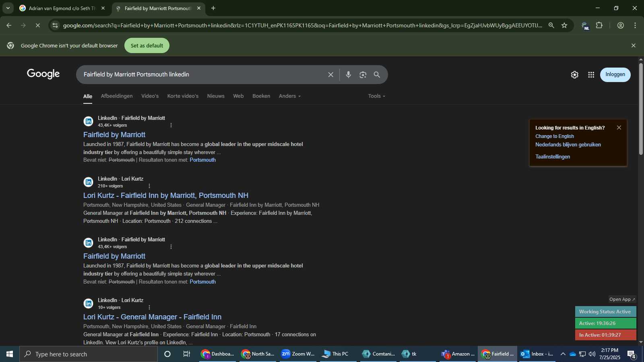The height and width of the screenshot is (362, 644).
Task: Start voice search with microphone icon
Action: [349, 75]
